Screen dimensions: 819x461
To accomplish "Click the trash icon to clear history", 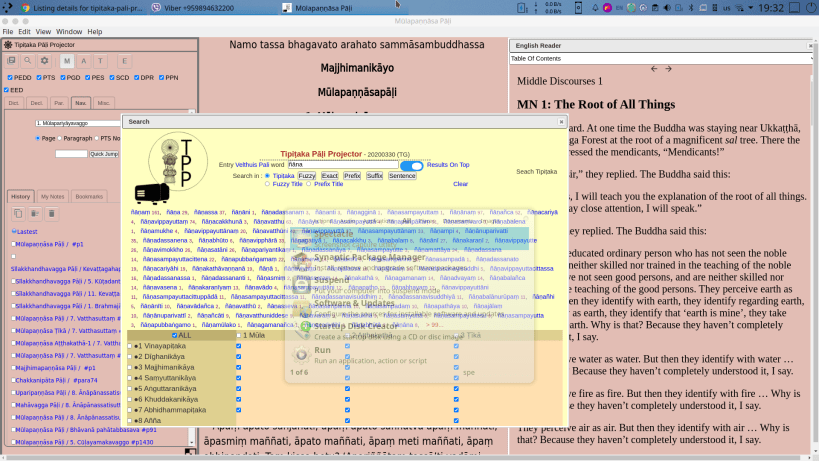I will click(x=52, y=214).
